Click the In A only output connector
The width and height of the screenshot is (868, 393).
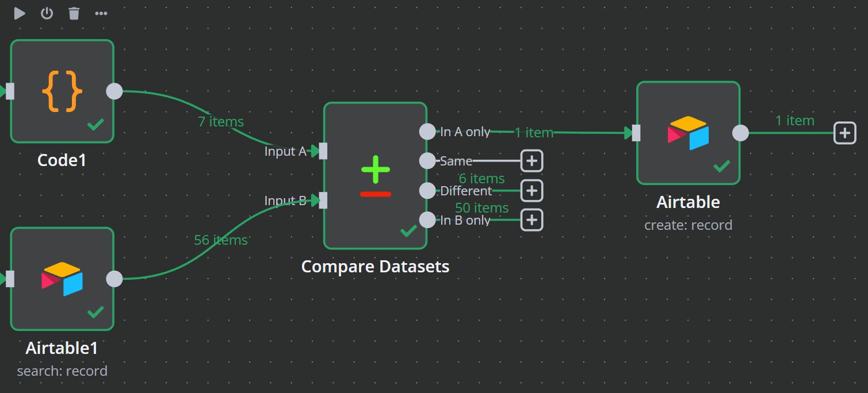427,132
